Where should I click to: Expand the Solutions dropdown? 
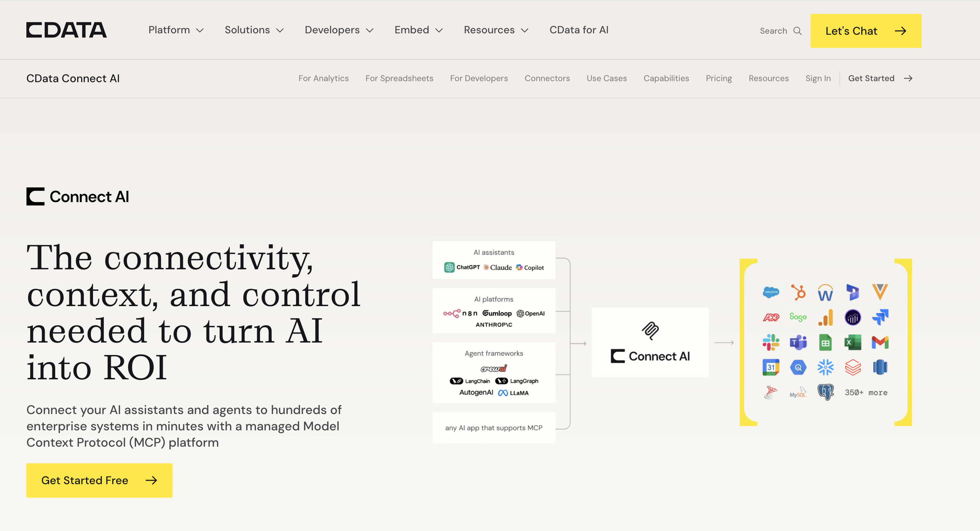coord(254,30)
